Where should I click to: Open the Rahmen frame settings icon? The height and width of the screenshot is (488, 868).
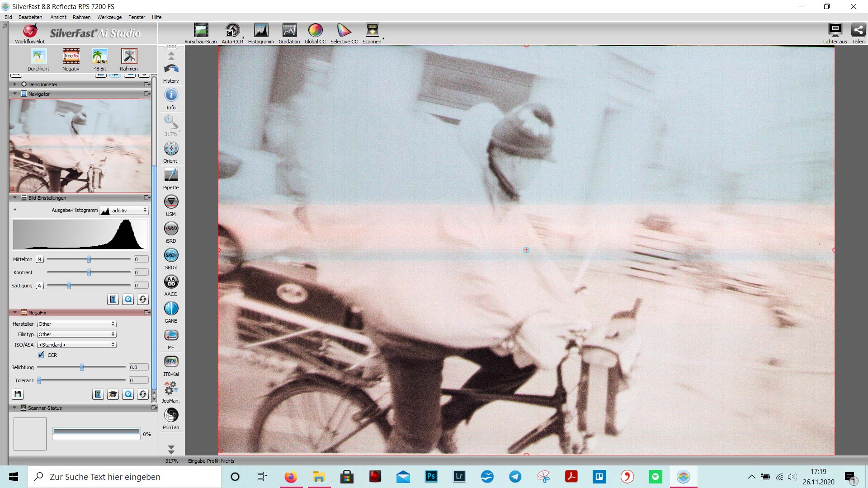129,60
